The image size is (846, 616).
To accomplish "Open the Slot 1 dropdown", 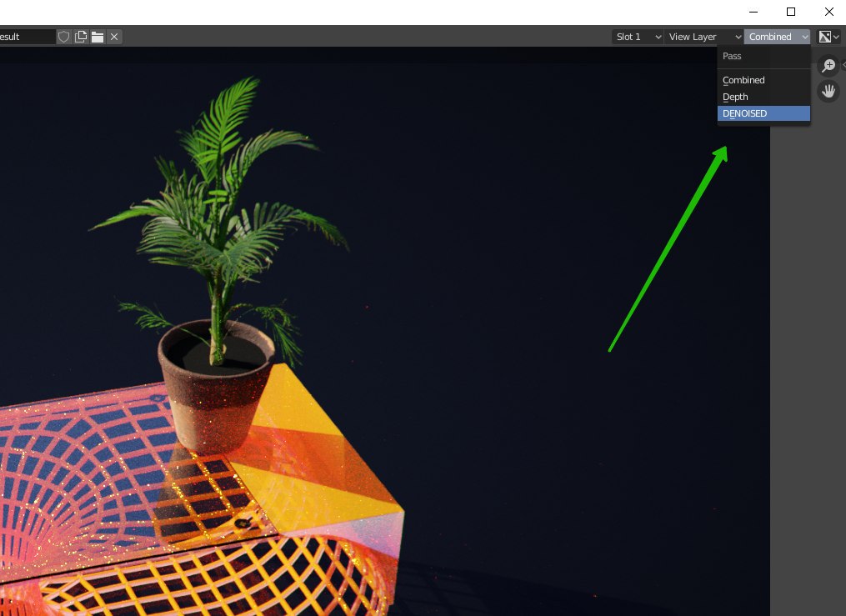I will pyautogui.click(x=638, y=37).
